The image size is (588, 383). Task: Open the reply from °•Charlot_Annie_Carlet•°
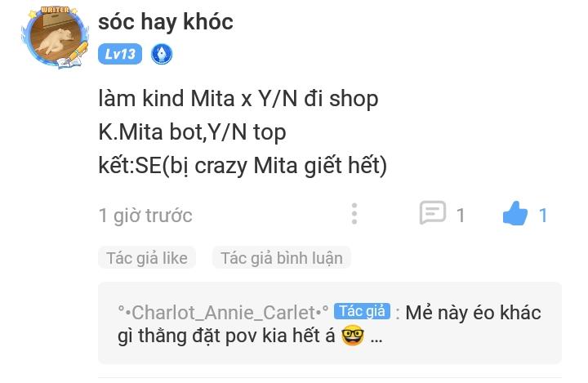[223, 313]
